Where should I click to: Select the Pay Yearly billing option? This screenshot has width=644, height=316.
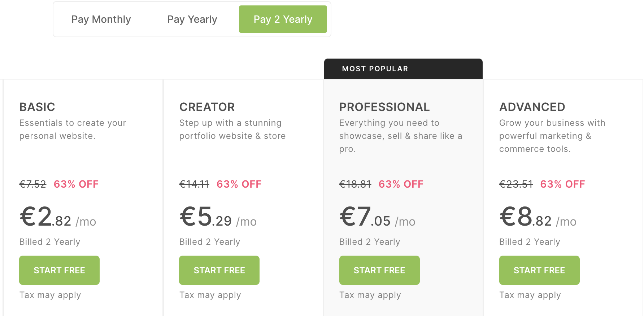click(192, 19)
